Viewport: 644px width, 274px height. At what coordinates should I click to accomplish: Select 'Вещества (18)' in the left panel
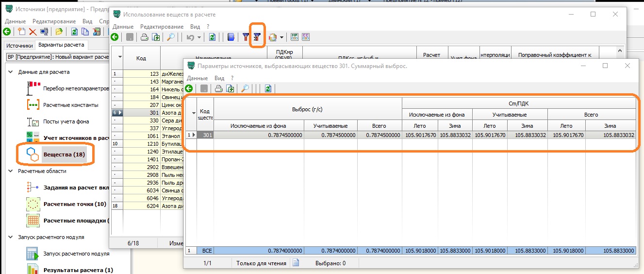pyautogui.click(x=64, y=154)
